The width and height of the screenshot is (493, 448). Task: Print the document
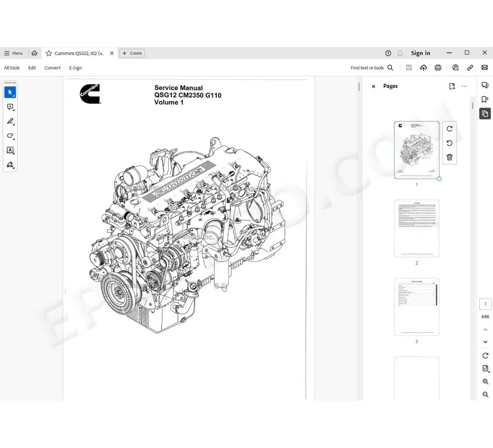[x=438, y=67]
